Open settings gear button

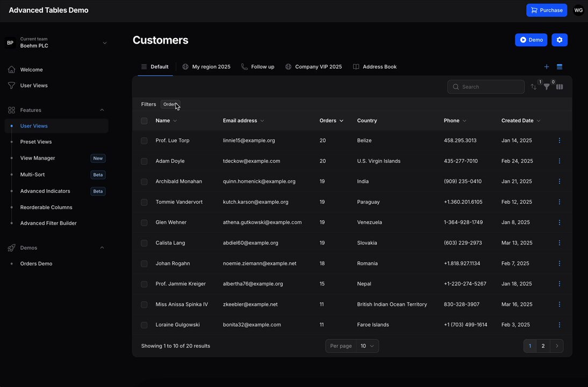[560, 40]
